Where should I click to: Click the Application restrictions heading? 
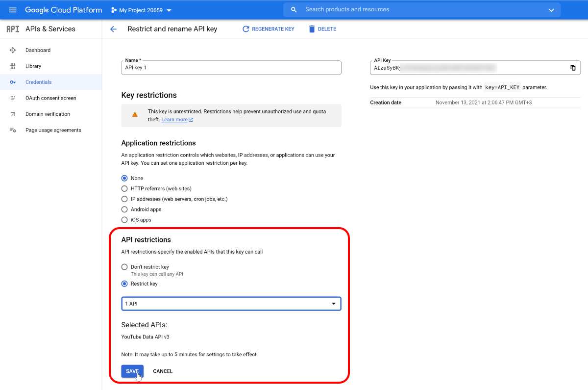(158, 143)
